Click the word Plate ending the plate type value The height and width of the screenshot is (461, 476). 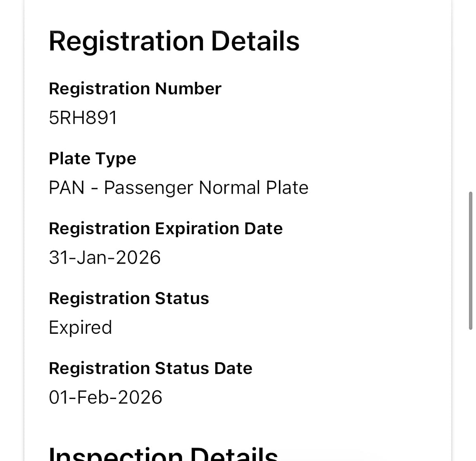(287, 188)
